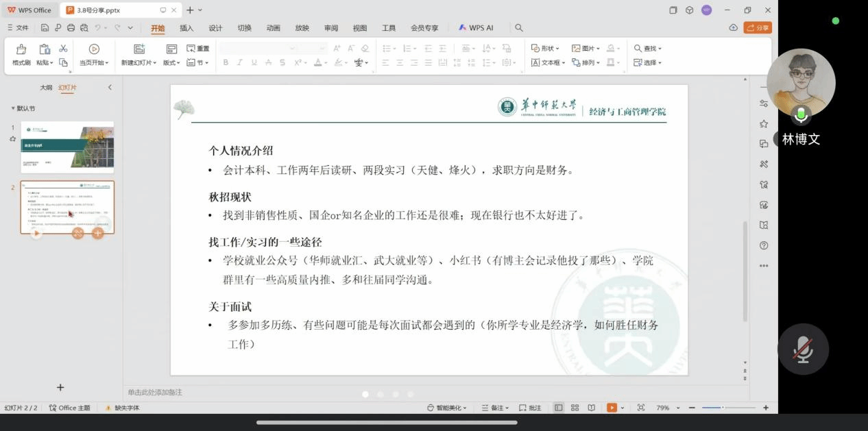Click the Format Painter (格式刷) icon
Viewport: 868px width, 431px height.
(21, 49)
